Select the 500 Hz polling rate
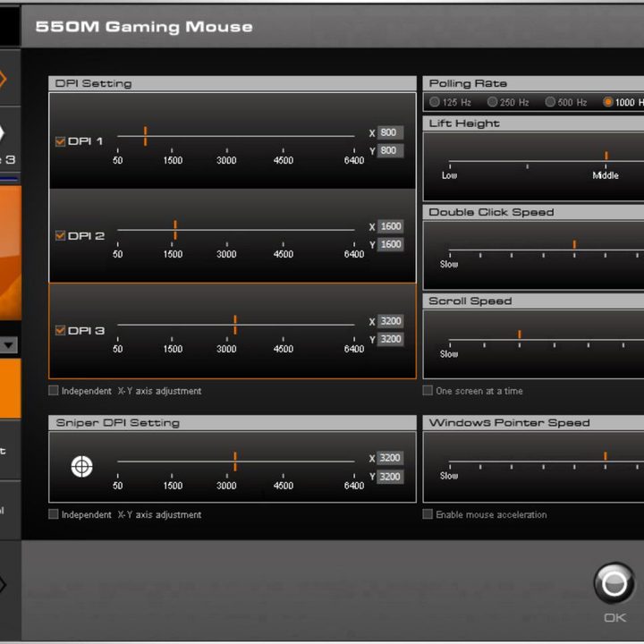Screen dimensions: 644x644 coord(550,102)
